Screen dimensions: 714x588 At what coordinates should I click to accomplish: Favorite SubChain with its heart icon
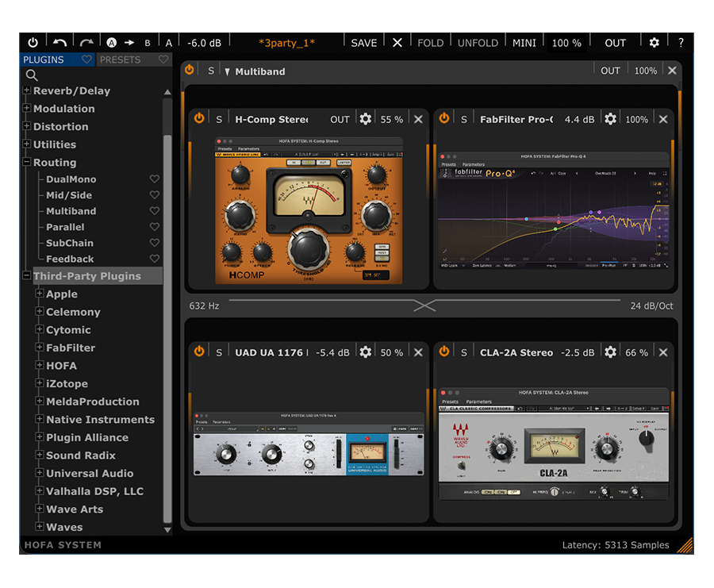pyautogui.click(x=155, y=243)
